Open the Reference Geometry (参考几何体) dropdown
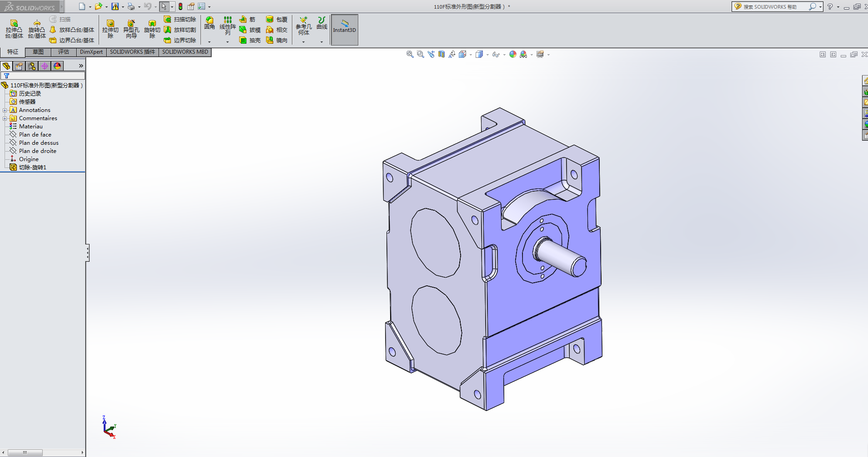Screen dimensions: 868x457 tap(303, 42)
